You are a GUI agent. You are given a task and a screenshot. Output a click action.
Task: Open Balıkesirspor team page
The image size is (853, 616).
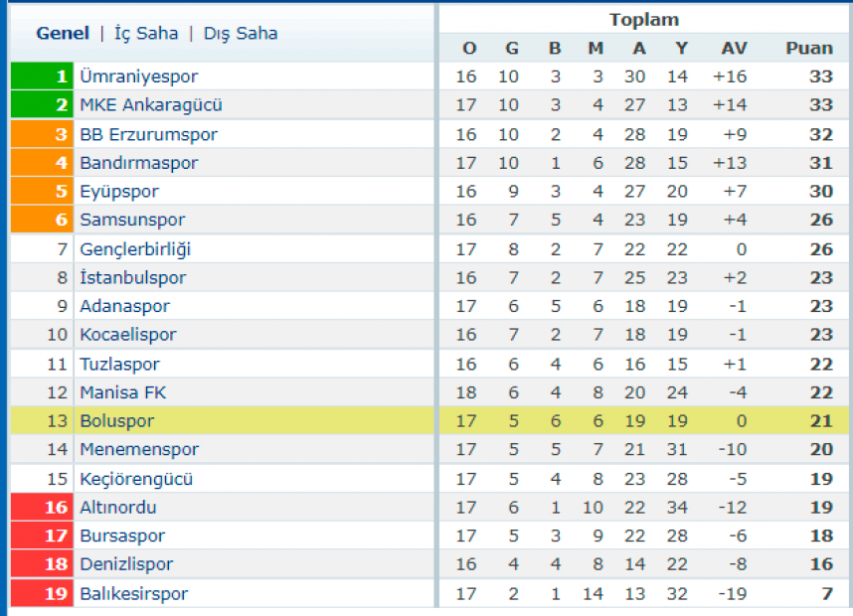[134, 594]
